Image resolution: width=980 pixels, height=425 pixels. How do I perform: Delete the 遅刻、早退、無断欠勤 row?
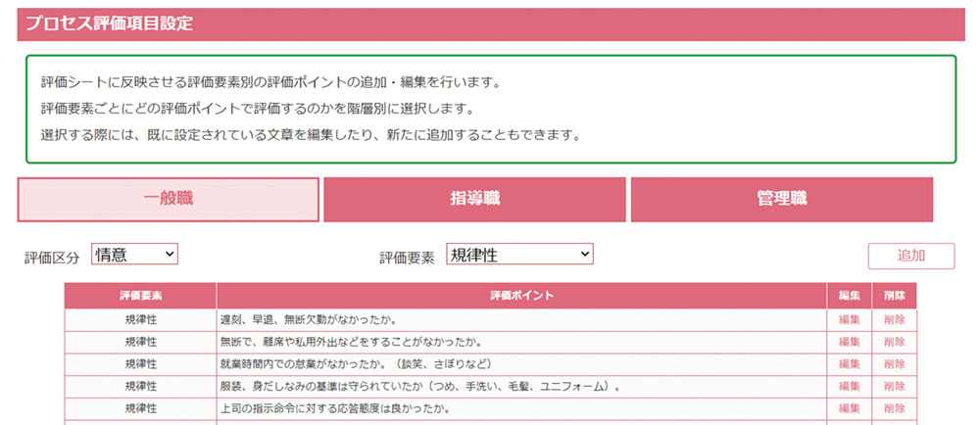point(894,319)
